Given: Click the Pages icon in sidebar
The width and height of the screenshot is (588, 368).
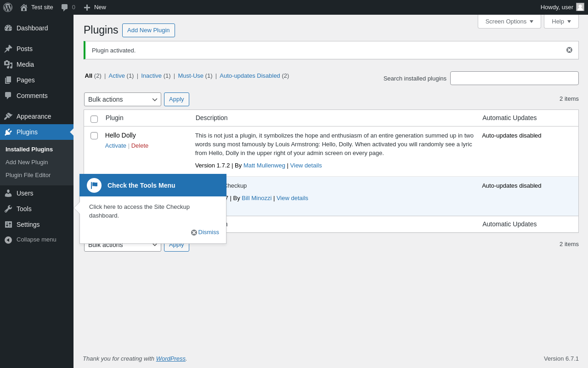Looking at the screenshot, I should point(8,80).
